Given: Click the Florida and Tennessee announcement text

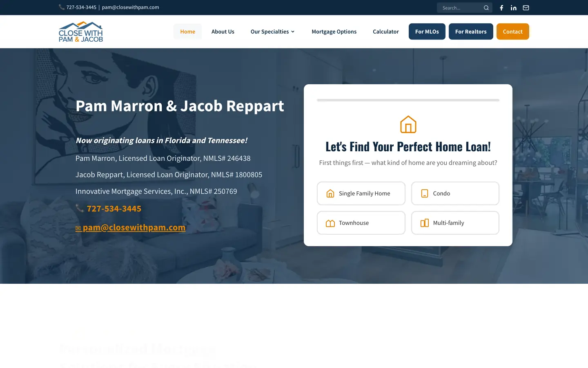Looking at the screenshot, I should pos(161,140).
